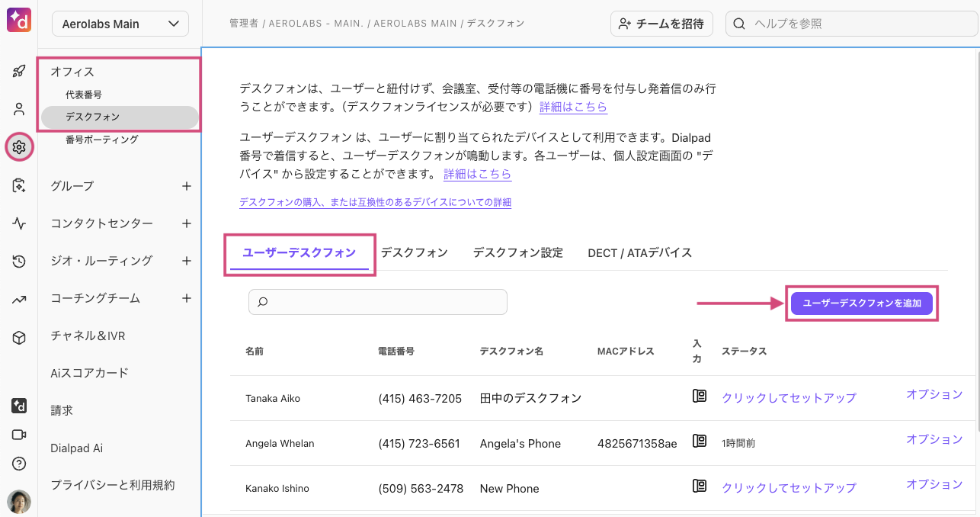
Task: Open デスクフォンの購入 compatible devices link
Action: click(x=375, y=203)
